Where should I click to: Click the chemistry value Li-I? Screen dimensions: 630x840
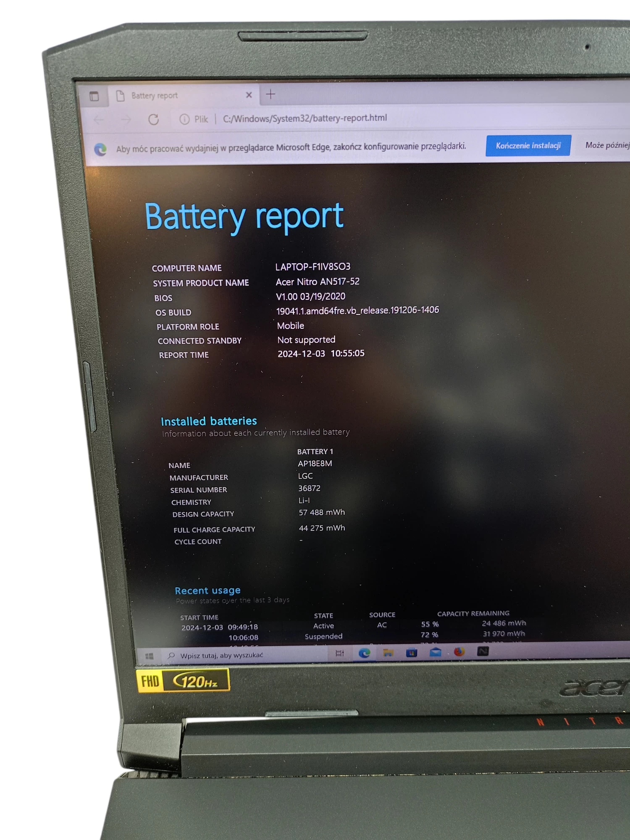(x=304, y=501)
